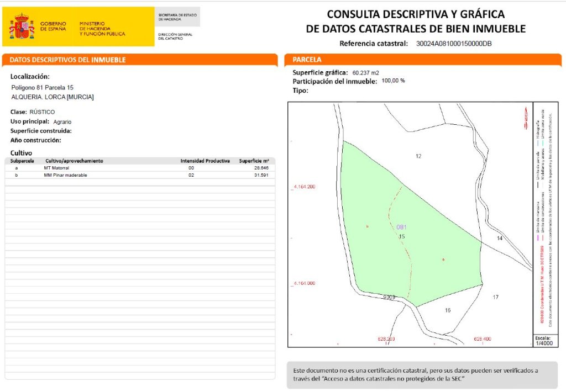This screenshot has width=566, height=392.
Task: Click the 'Superficie m²' column header
Action: (254, 161)
